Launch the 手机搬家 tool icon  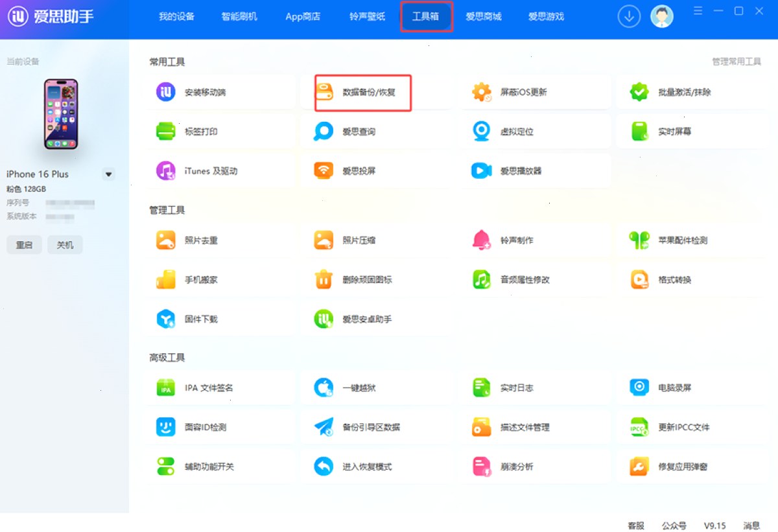click(x=166, y=280)
